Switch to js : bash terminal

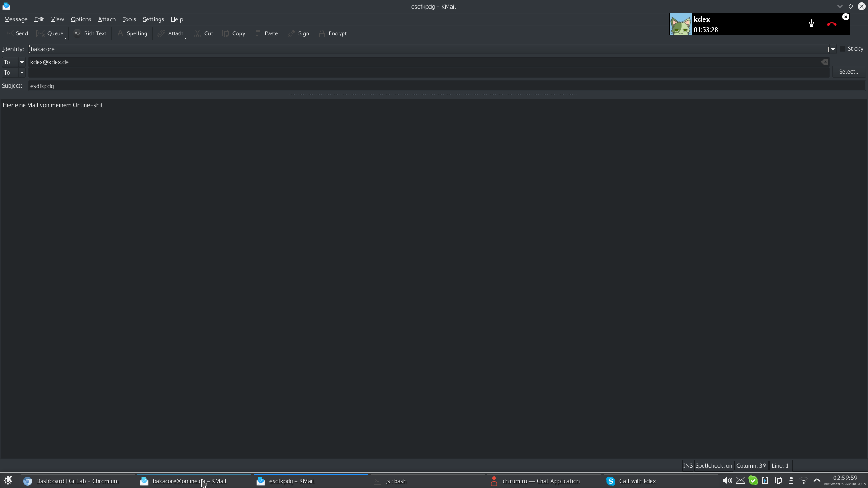pyautogui.click(x=427, y=481)
